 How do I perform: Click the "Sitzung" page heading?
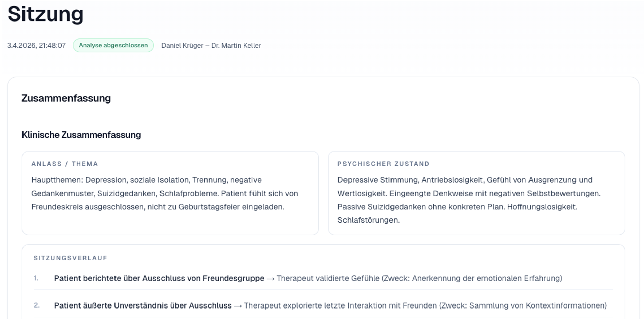click(45, 14)
